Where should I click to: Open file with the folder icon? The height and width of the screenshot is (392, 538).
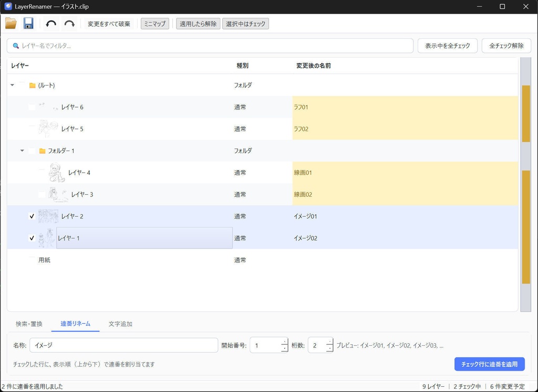coord(11,24)
